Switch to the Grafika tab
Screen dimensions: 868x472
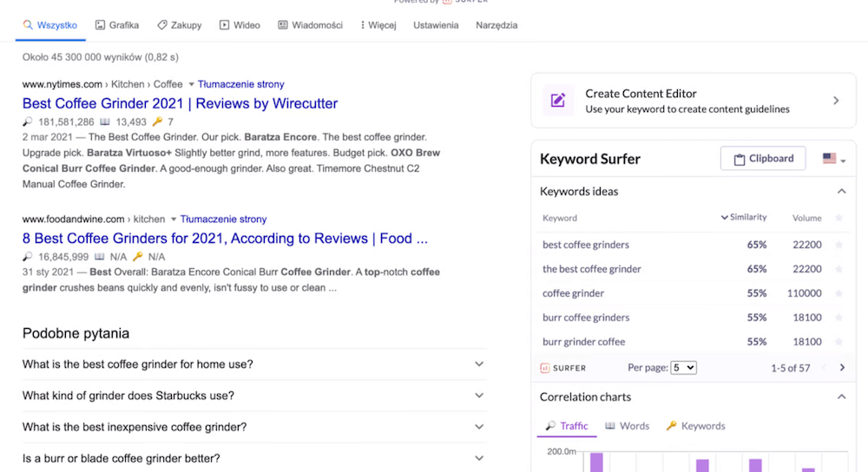click(x=117, y=25)
